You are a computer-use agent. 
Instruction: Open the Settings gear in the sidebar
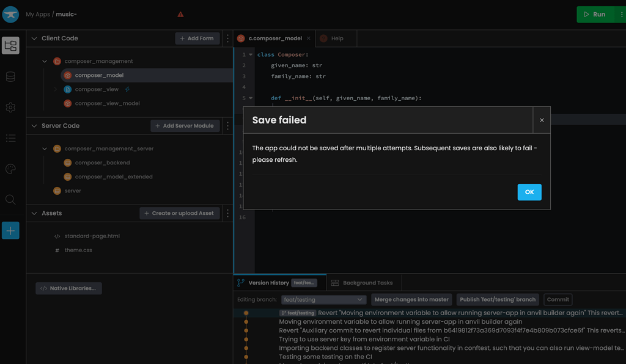coord(10,107)
